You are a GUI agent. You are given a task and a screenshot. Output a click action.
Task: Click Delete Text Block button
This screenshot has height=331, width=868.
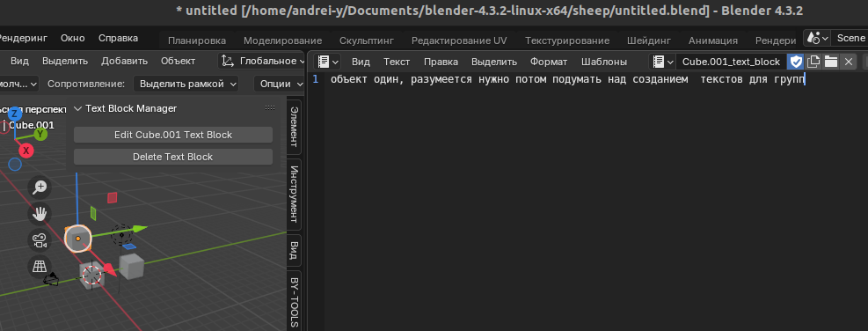173,157
